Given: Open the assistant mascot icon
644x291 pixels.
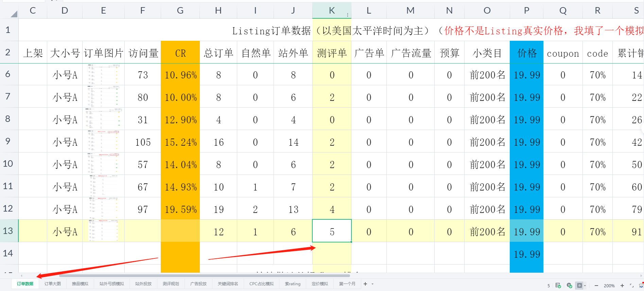Looking at the screenshot, I should point(641,286).
